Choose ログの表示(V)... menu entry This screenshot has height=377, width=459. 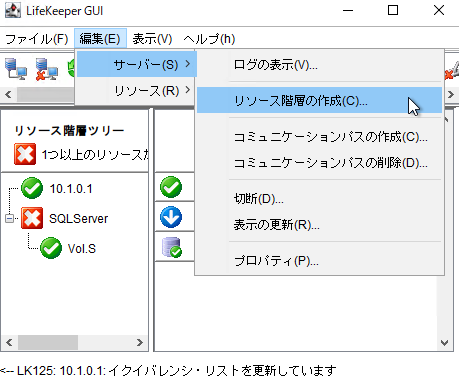[319, 65]
